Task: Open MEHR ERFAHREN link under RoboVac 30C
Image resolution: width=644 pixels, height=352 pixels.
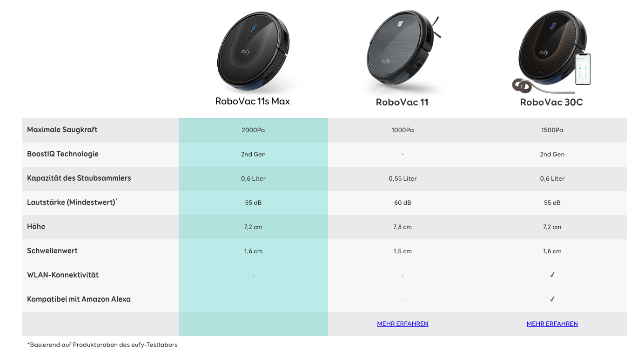Action: click(552, 324)
